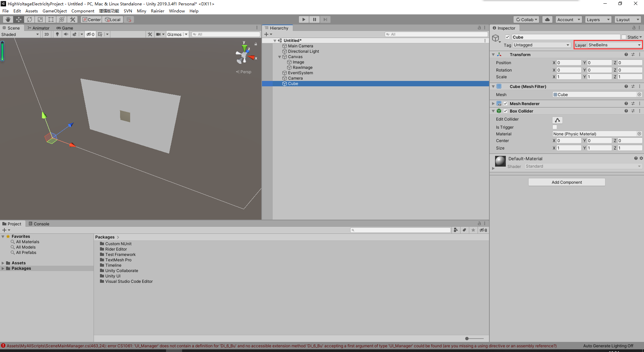The height and width of the screenshot is (352, 644).
Task: Open the Default-Material preview thumbnail
Action: click(x=500, y=161)
